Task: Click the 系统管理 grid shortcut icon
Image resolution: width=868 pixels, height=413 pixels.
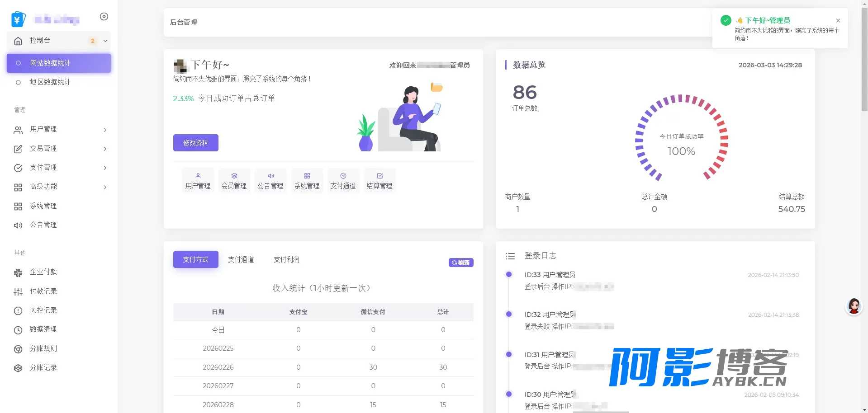Action: click(307, 176)
